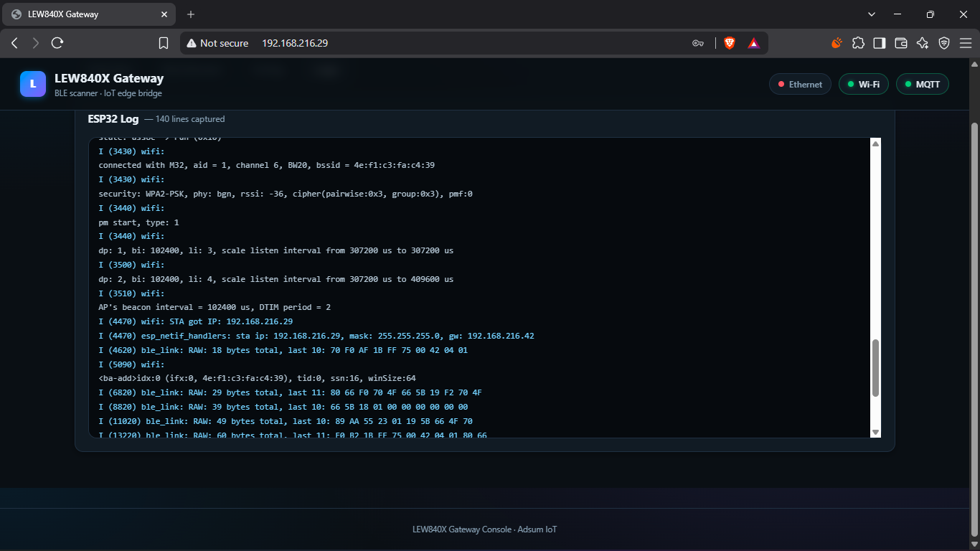Click the browser forward arrow
The image size is (980, 551).
pyautogui.click(x=36, y=43)
